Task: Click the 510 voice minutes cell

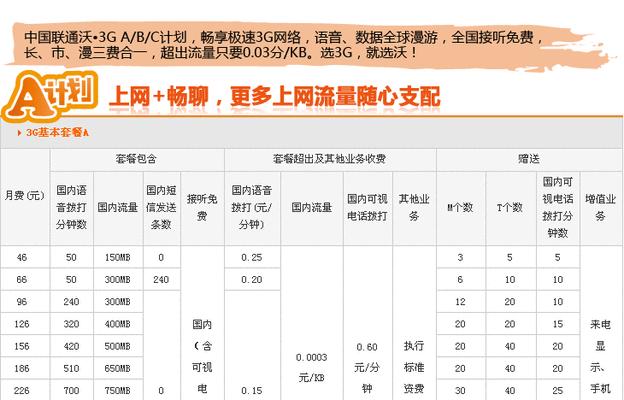Action: (x=72, y=369)
